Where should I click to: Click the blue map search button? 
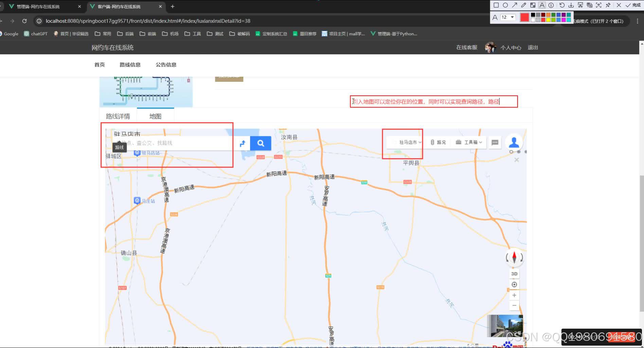pyautogui.click(x=261, y=143)
